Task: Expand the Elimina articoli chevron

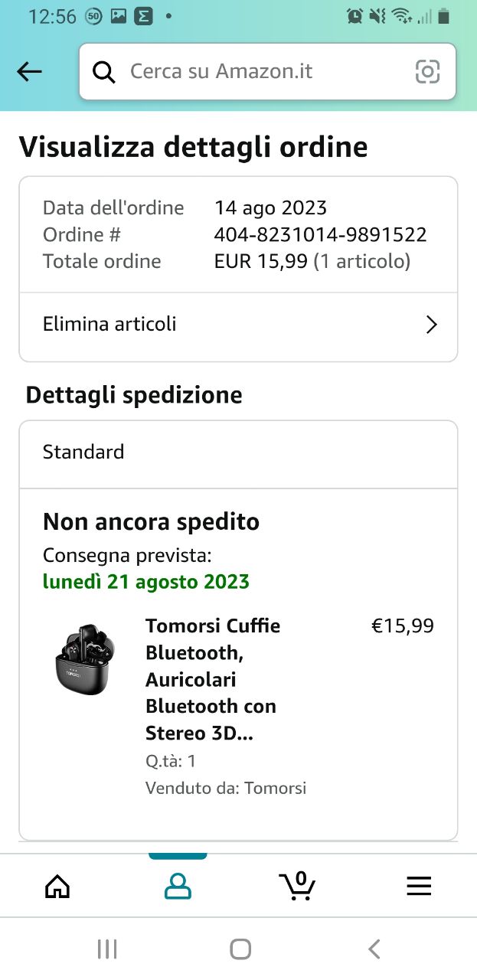Action: pos(431,325)
